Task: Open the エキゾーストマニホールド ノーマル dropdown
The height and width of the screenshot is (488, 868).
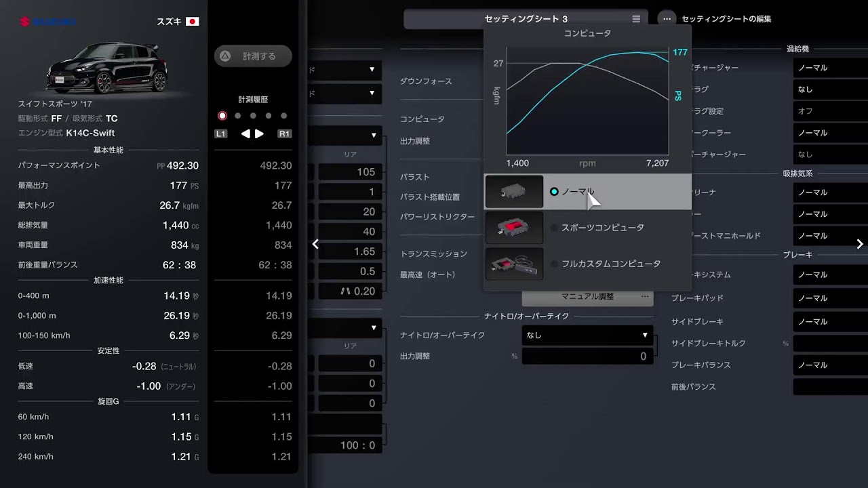Action: point(830,236)
